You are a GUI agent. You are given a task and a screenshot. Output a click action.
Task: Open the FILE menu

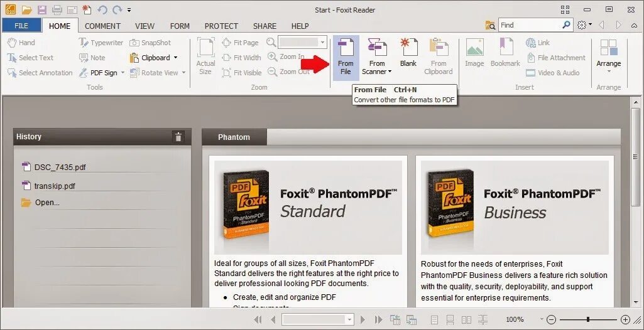pyautogui.click(x=21, y=26)
